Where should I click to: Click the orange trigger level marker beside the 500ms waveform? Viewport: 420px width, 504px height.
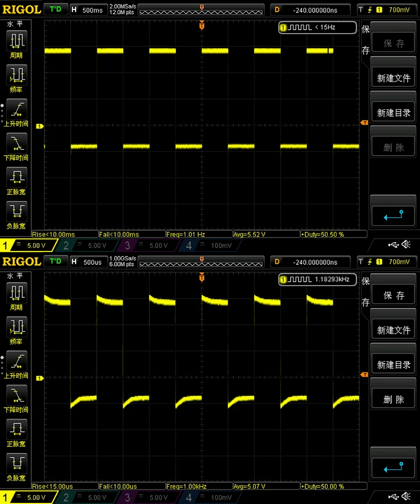point(365,123)
